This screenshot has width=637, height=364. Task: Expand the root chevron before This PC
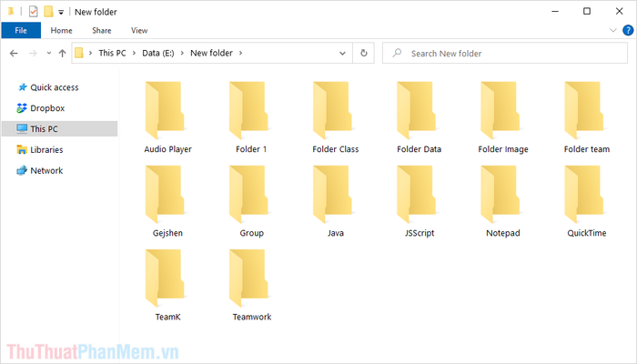point(90,53)
